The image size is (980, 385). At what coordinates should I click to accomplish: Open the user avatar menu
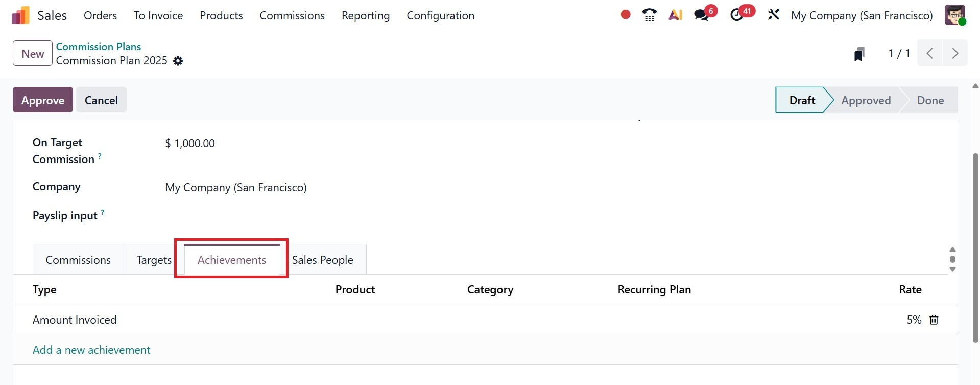[x=954, y=15]
